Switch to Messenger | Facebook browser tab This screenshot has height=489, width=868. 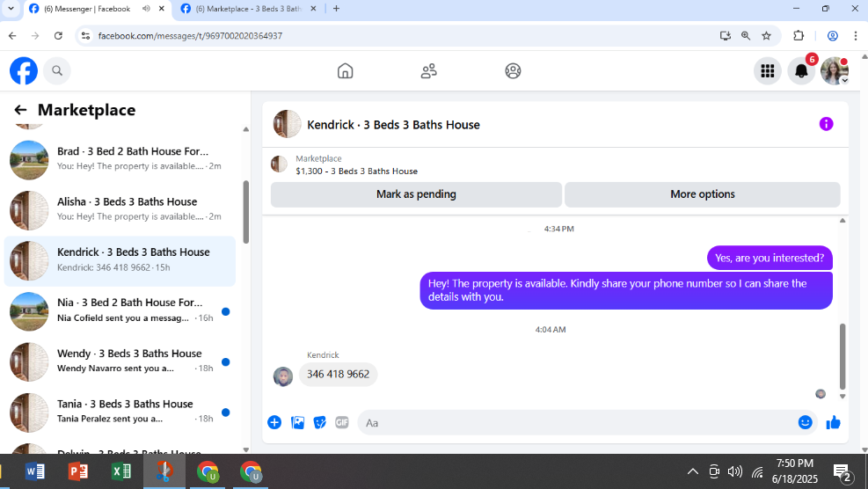87,9
